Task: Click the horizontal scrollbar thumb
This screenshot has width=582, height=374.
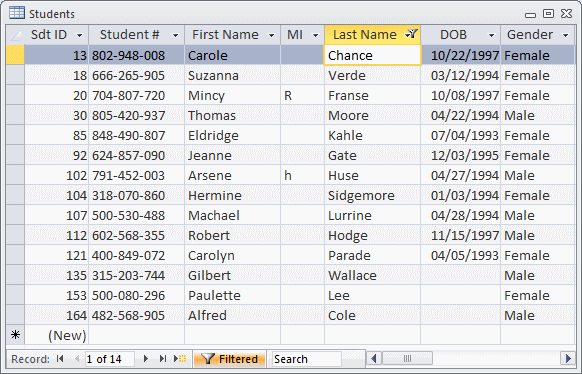Action: pyautogui.click(x=407, y=358)
